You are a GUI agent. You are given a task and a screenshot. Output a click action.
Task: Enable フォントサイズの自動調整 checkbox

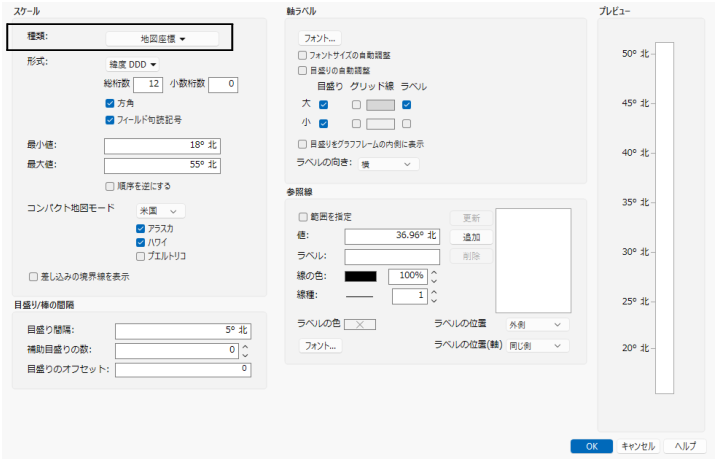coord(302,55)
